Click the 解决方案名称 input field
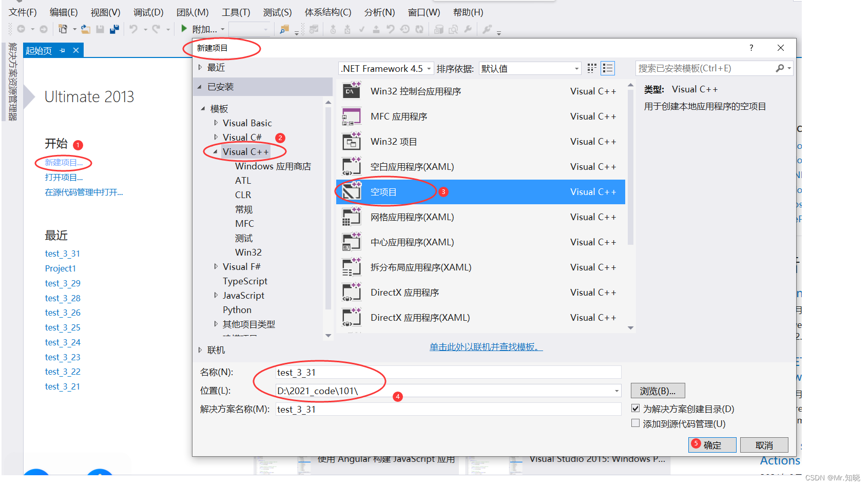 [448, 409]
